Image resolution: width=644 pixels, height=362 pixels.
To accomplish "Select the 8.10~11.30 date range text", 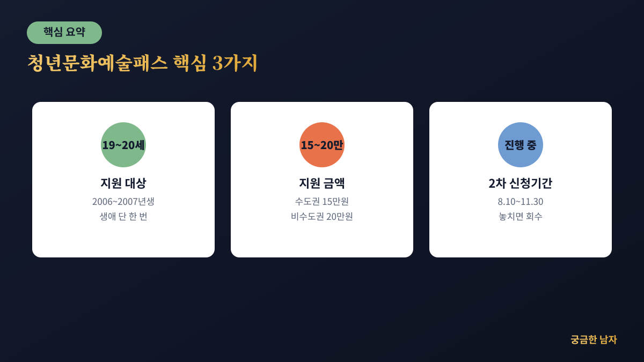I will tap(521, 202).
